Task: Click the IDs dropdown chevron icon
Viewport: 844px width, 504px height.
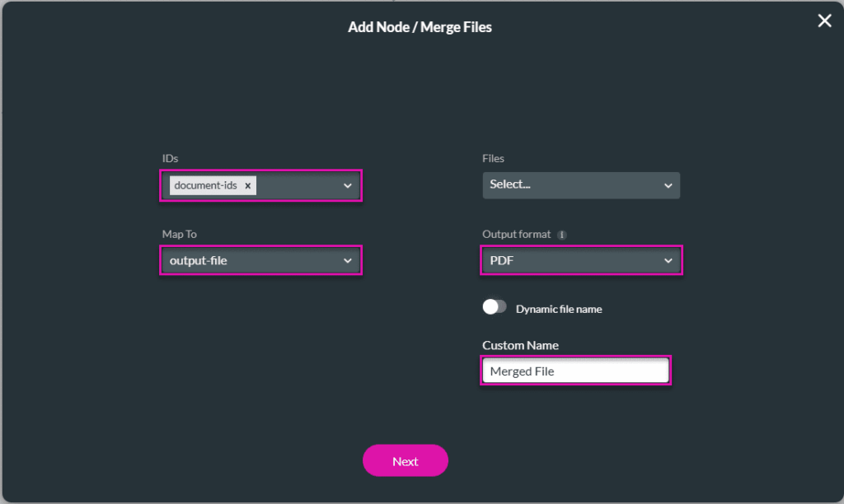Action: tap(347, 185)
